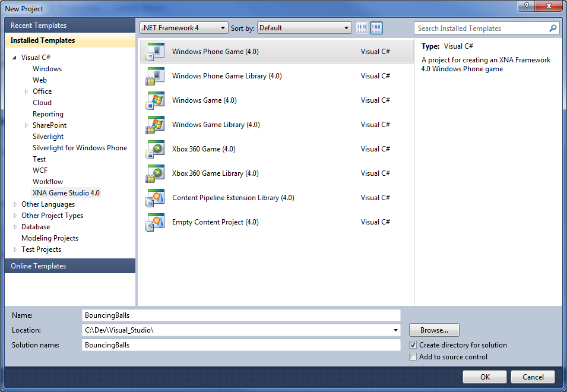Image resolution: width=567 pixels, height=392 pixels.
Task: Select the Modeling Projects item
Action: coord(49,238)
